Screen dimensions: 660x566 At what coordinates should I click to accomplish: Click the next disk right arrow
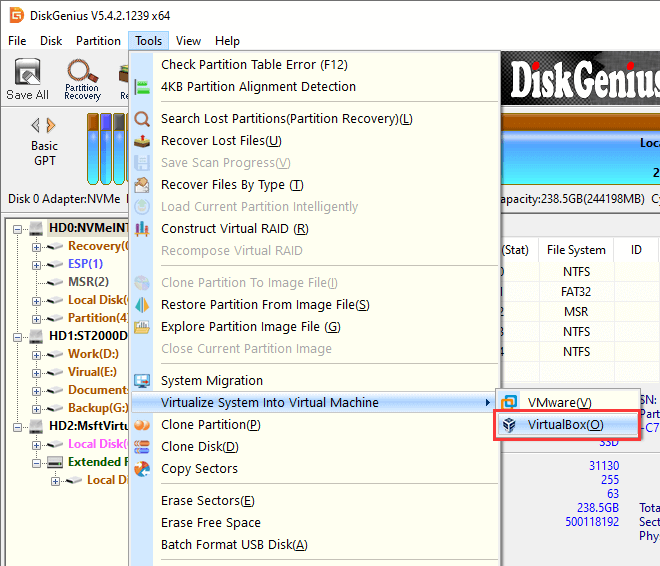53,125
